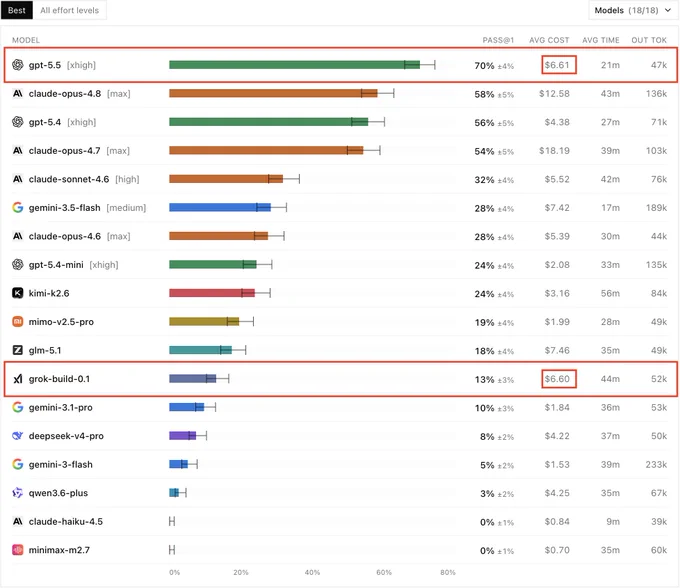Select the claude-sonnet-4.6 model name
This screenshot has height=588, width=680.
click(x=69, y=180)
